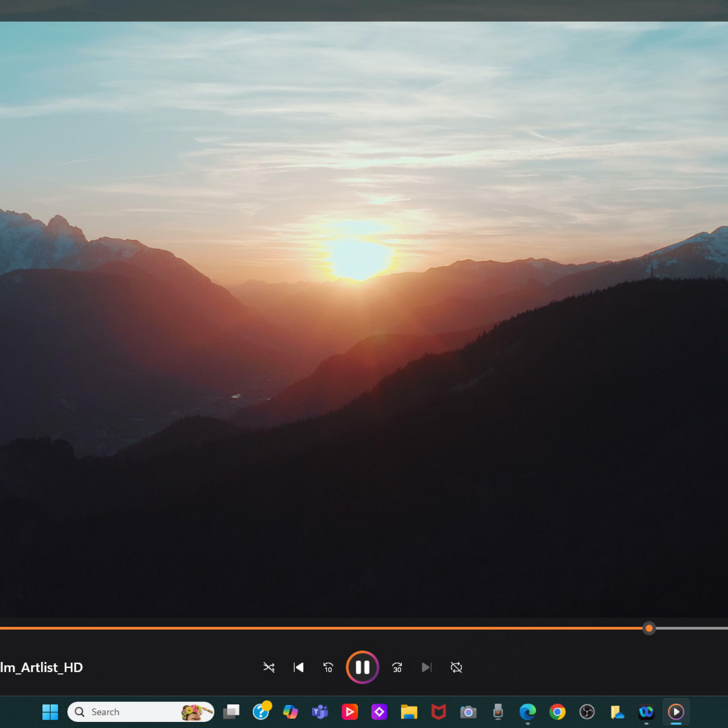Toggle shuffle mode
728x728 pixels.
[x=269, y=667]
